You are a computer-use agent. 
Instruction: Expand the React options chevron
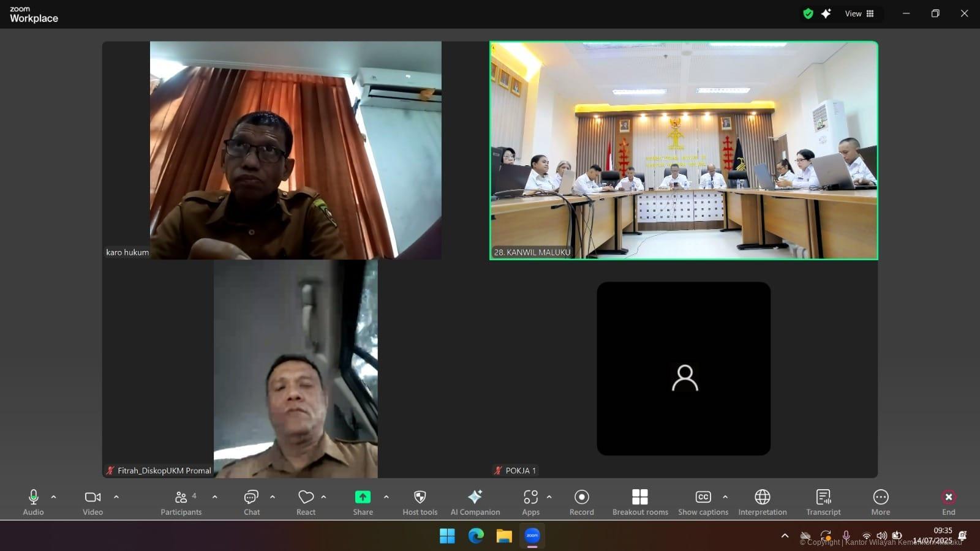[323, 497]
